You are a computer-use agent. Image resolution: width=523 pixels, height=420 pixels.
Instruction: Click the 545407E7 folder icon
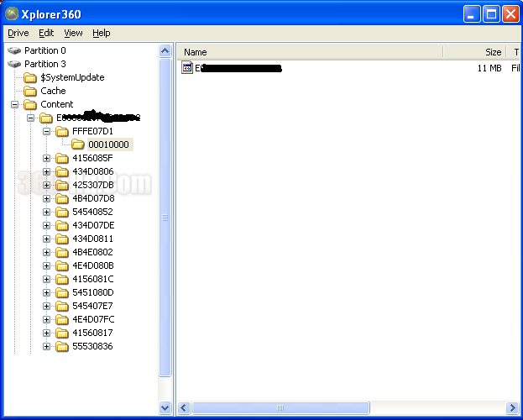pyautogui.click(x=62, y=306)
